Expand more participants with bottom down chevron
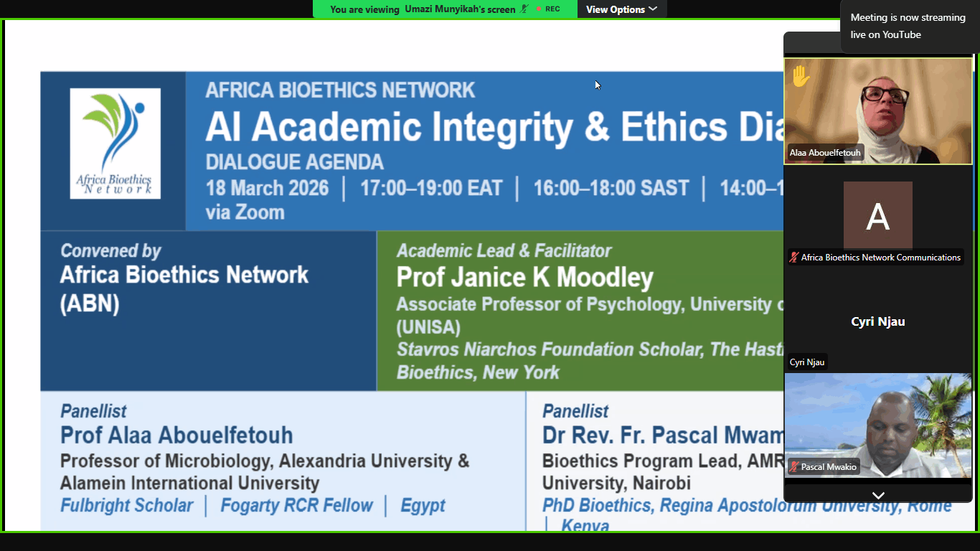 tap(878, 495)
